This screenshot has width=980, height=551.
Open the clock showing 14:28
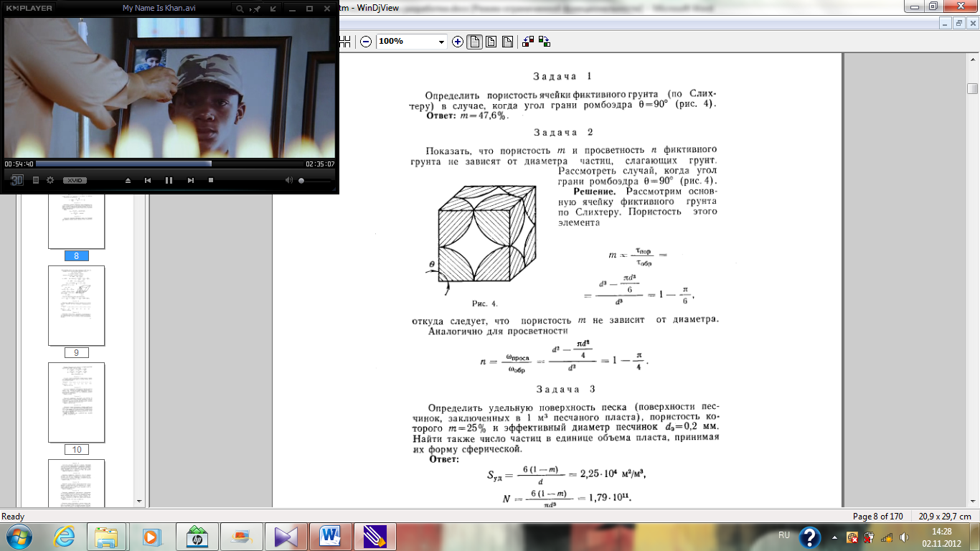[x=942, y=537]
